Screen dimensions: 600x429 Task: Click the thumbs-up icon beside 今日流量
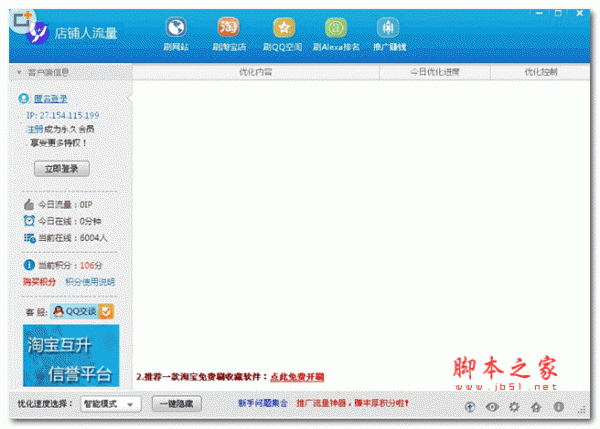click(x=29, y=204)
